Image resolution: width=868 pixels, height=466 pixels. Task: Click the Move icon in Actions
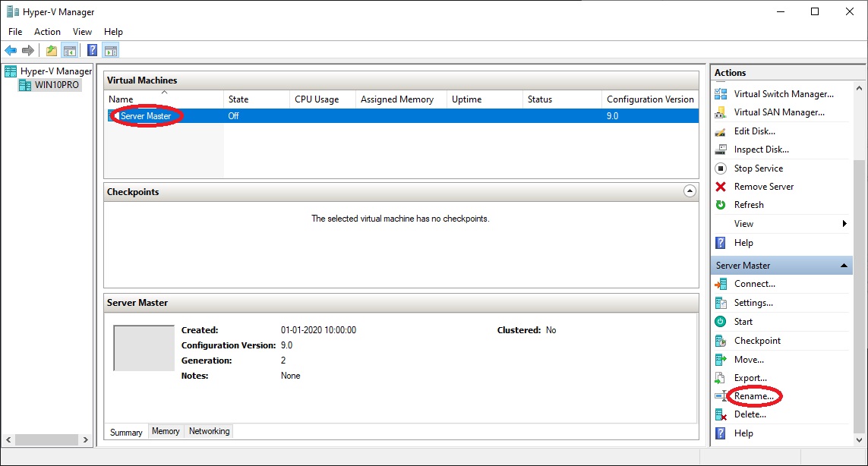tap(721, 360)
